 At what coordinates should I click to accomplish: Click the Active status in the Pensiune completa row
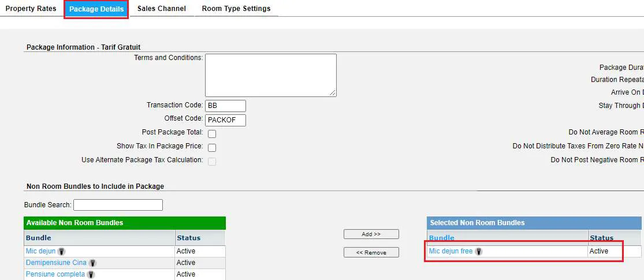[186, 274]
